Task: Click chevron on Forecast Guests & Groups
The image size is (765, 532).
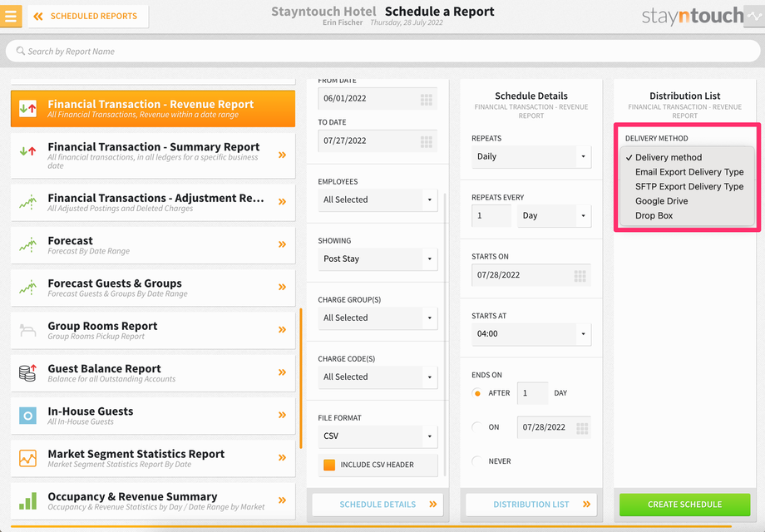Action: [282, 288]
